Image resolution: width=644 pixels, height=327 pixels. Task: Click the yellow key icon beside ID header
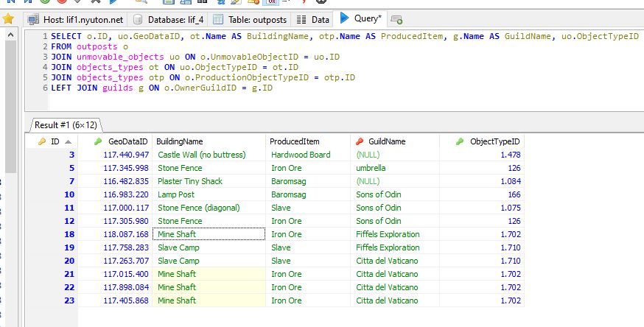tap(41, 141)
